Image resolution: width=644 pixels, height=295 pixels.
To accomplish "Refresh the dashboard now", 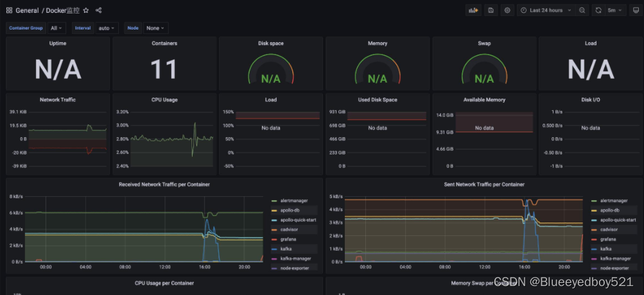I will pos(598,10).
